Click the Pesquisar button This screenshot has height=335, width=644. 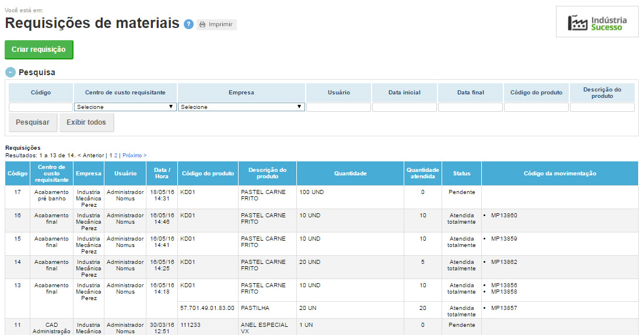point(33,122)
